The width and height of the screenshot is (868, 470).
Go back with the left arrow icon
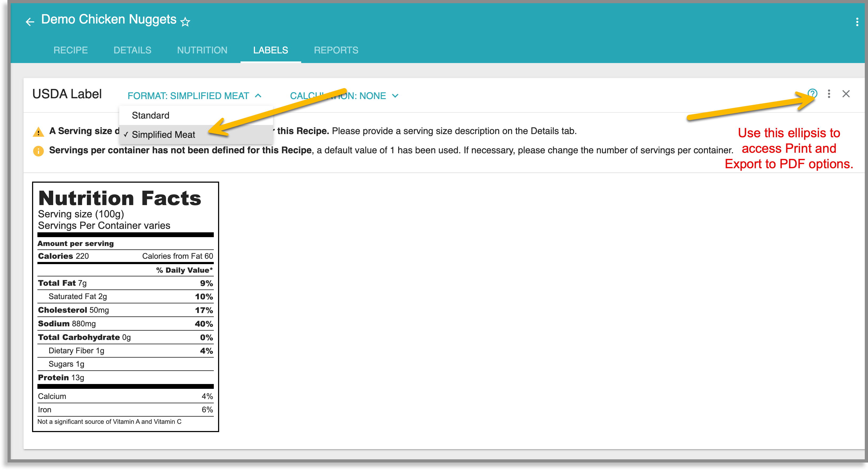click(x=30, y=22)
